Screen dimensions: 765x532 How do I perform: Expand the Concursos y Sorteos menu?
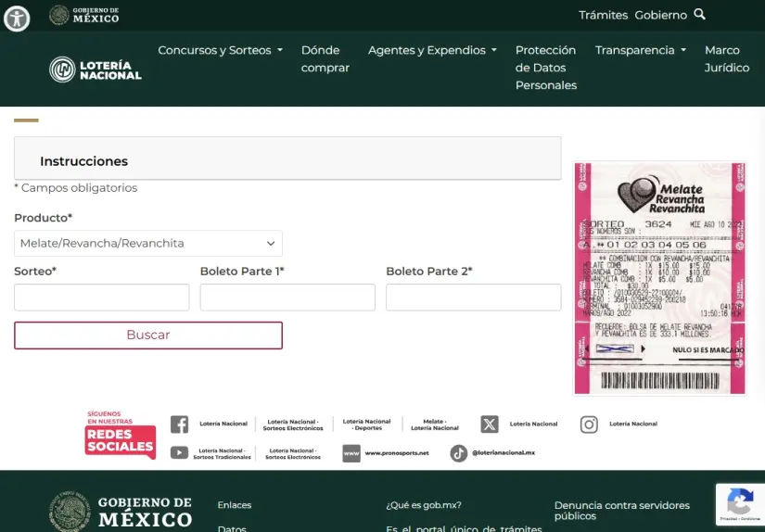click(220, 50)
